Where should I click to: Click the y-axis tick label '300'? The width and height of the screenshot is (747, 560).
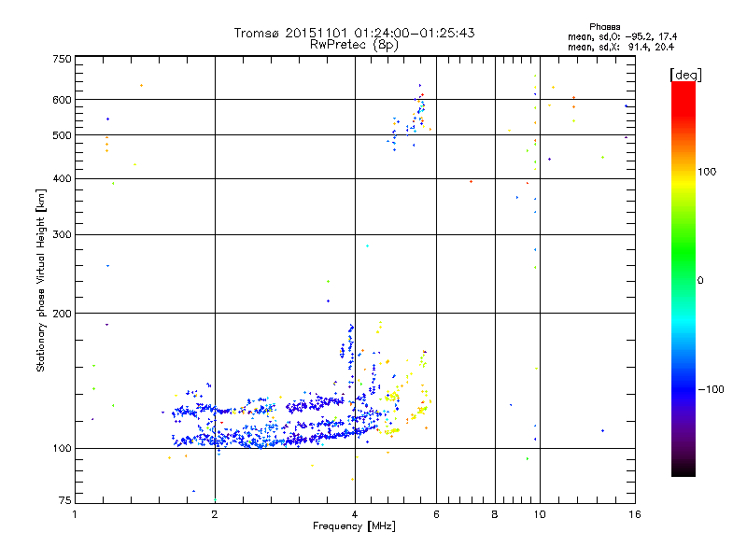[x=63, y=235]
